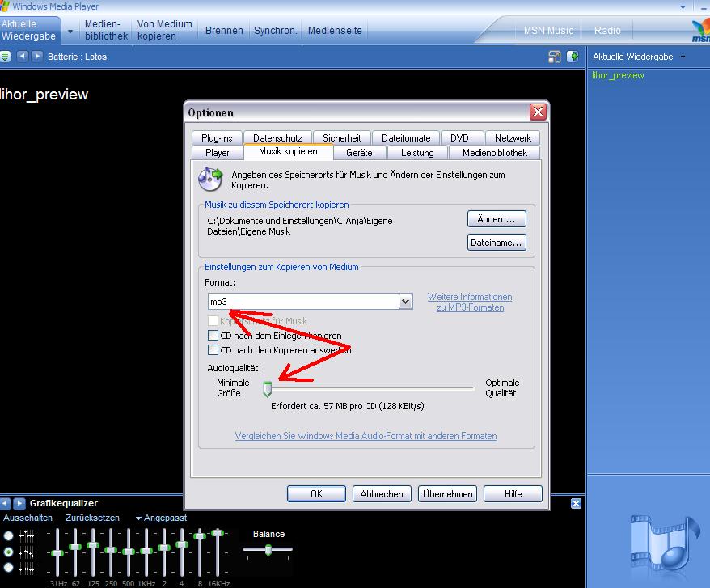Click the Dateiname... button
The width and height of the screenshot is (710, 588).
tap(497, 243)
